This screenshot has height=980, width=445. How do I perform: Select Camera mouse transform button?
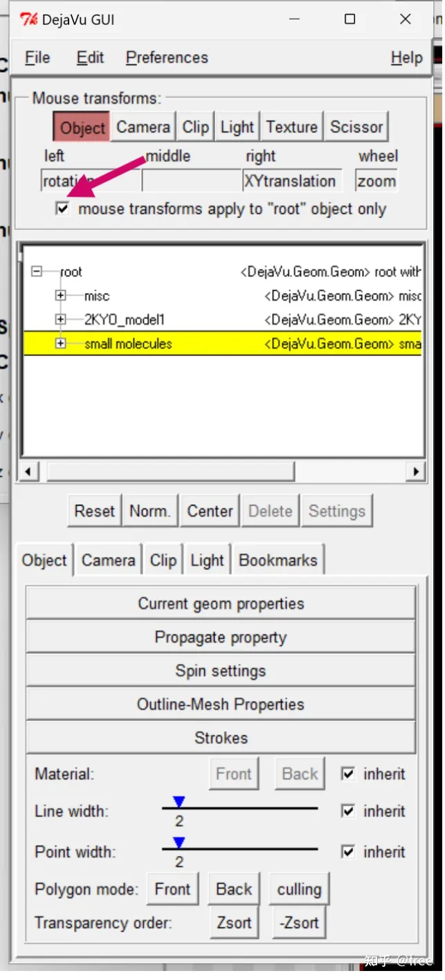point(143,127)
